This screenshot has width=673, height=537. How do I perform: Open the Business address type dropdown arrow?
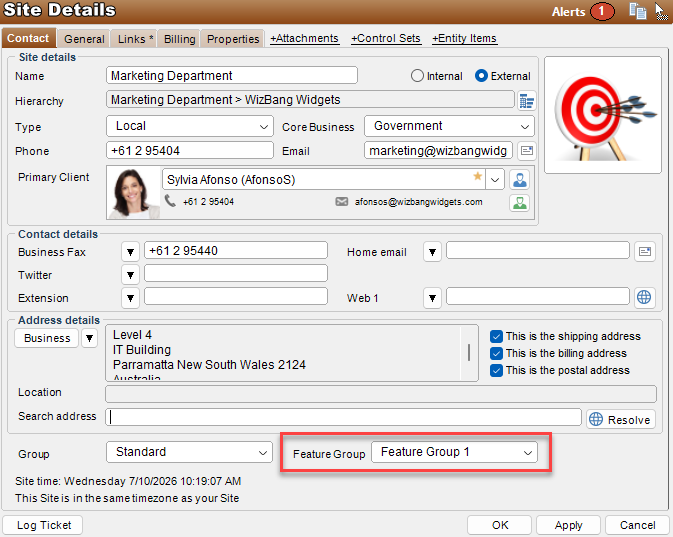pyautogui.click(x=89, y=338)
